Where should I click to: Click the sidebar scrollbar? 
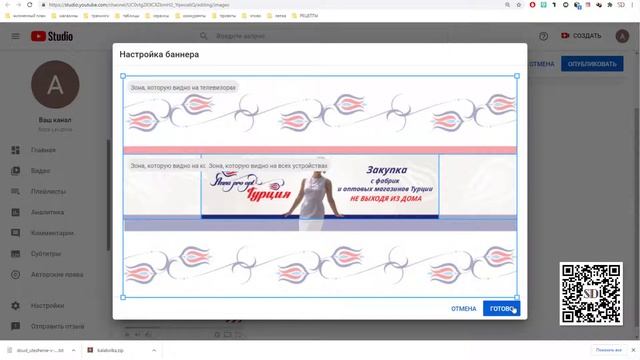[108, 195]
